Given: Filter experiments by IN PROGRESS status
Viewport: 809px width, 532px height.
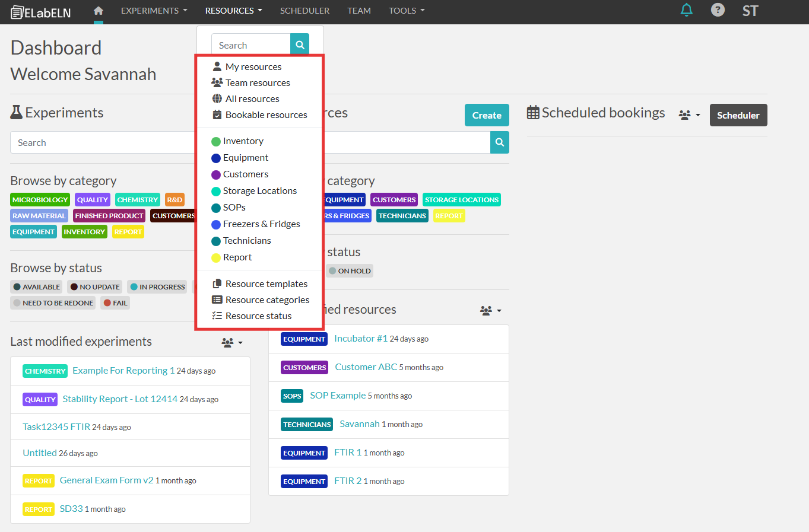Looking at the screenshot, I should [x=157, y=287].
